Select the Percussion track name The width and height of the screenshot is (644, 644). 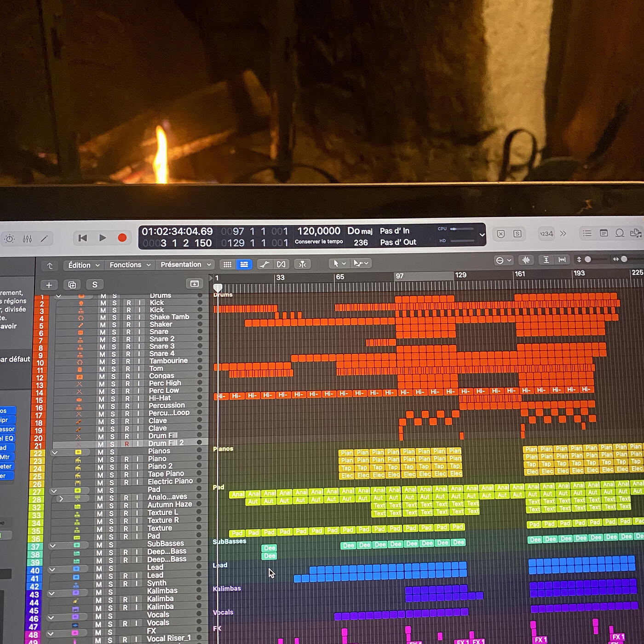coord(167,405)
